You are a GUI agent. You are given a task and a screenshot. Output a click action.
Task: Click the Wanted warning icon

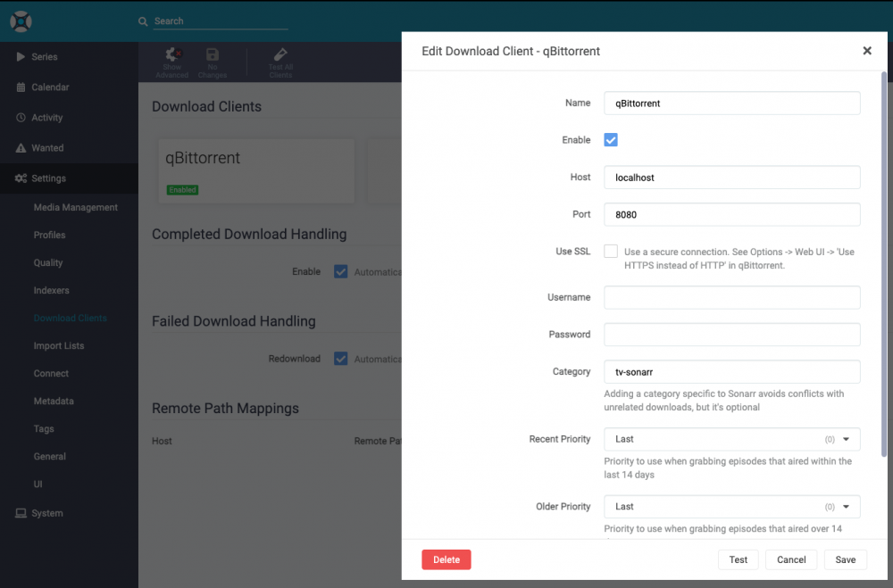21,148
